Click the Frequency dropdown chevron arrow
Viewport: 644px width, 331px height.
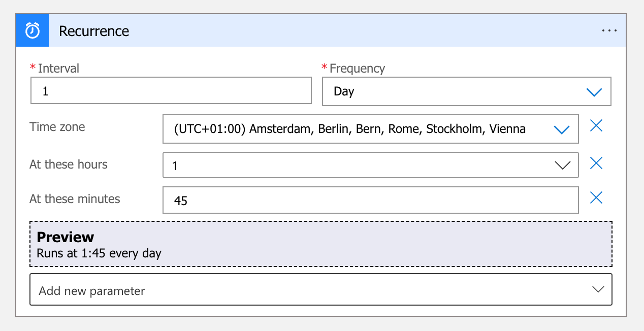593,92
